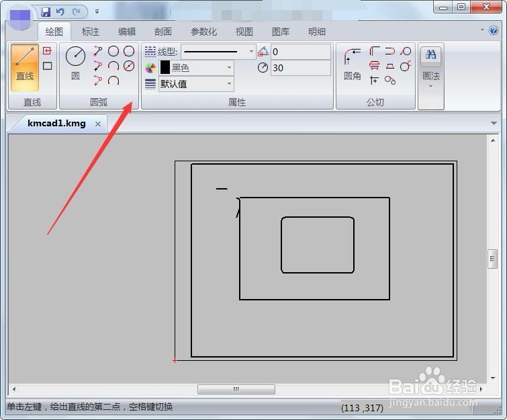Switch to the 绘图 ribbon tab
507x420 pixels.
tap(54, 32)
